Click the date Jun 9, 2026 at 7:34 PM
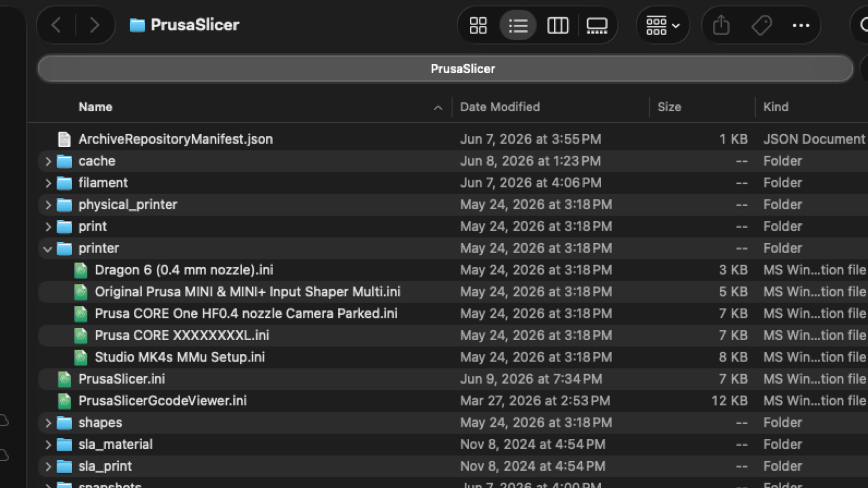 click(531, 379)
